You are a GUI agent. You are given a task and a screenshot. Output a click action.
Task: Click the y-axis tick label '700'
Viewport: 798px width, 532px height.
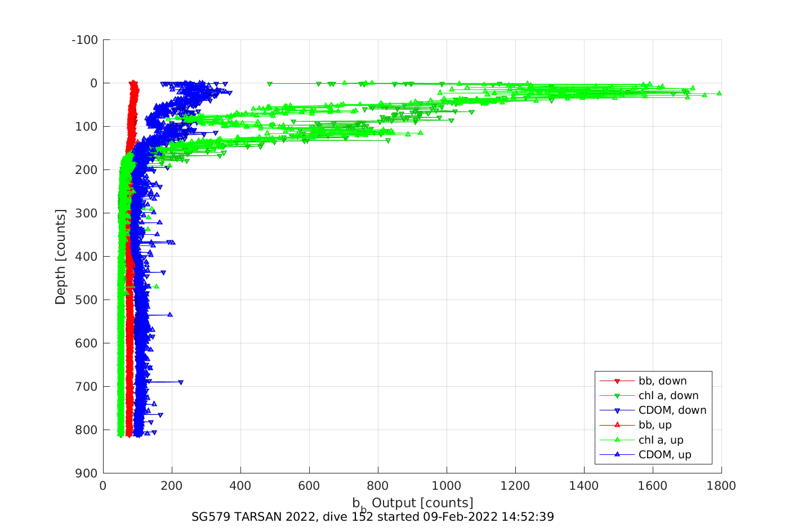87,387
